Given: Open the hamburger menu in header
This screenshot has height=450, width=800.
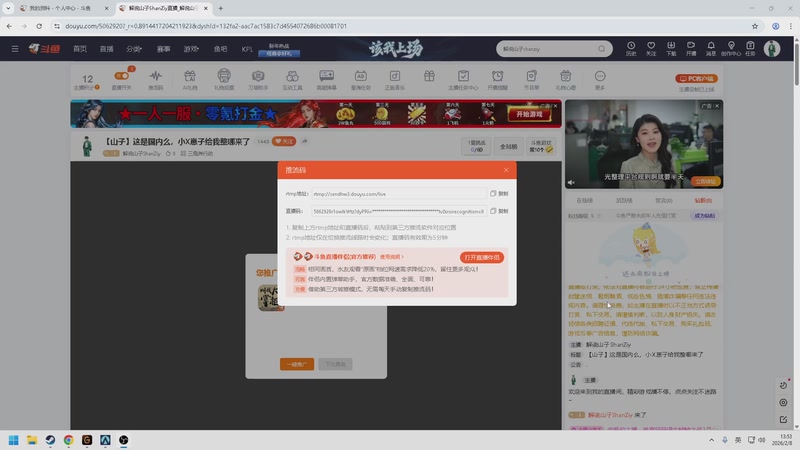Looking at the screenshot, I should (15, 49).
